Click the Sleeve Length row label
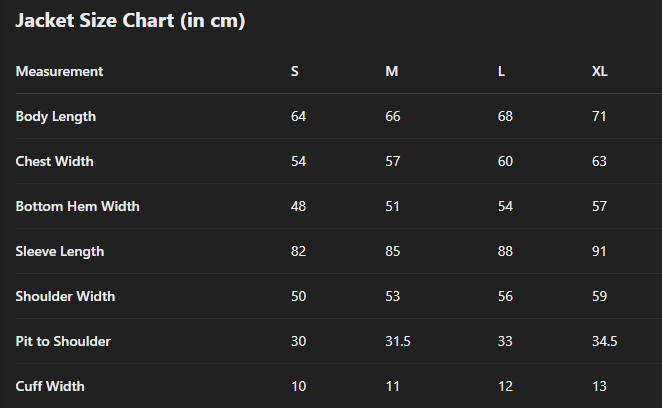Viewport: 662px width, 408px height. point(60,252)
